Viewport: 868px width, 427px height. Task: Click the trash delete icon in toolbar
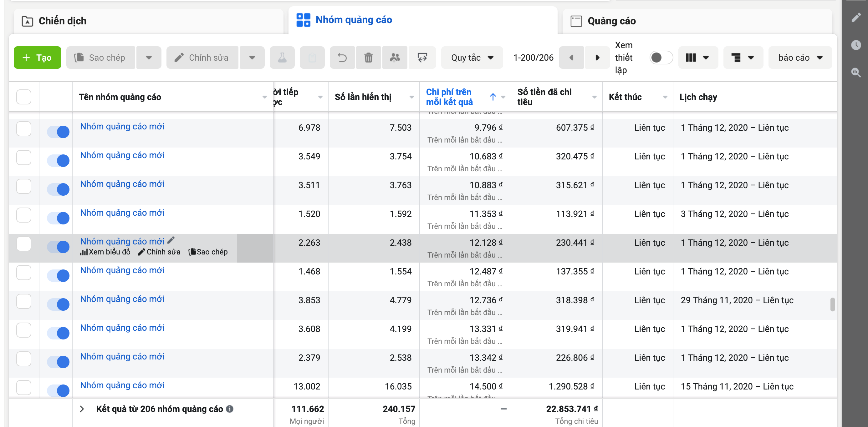[368, 58]
